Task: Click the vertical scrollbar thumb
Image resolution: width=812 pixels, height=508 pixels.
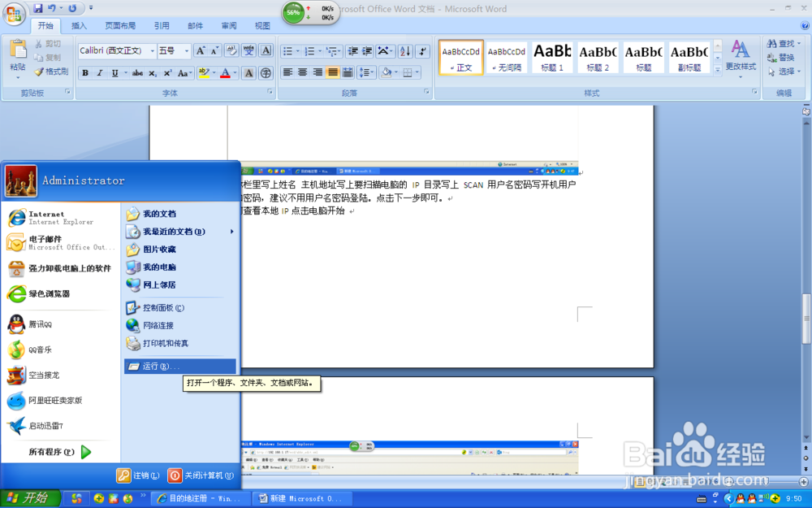Action: [x=806, y=319]
